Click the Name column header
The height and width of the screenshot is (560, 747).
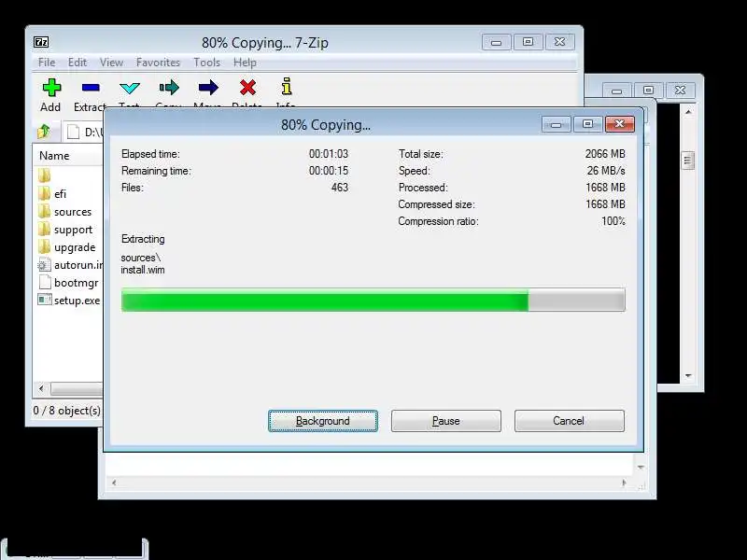pyautogui.click(x=54, y=156)
